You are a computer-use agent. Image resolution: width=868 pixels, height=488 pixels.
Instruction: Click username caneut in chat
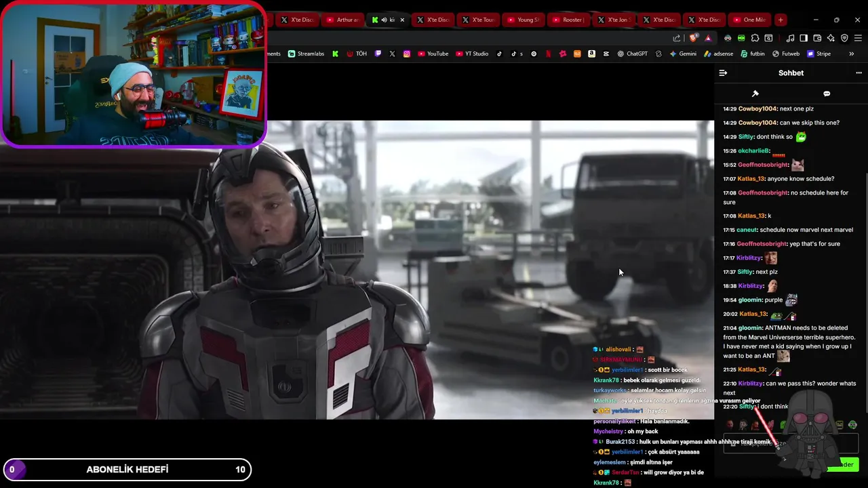pyautogui.click(x=747, y=230)
